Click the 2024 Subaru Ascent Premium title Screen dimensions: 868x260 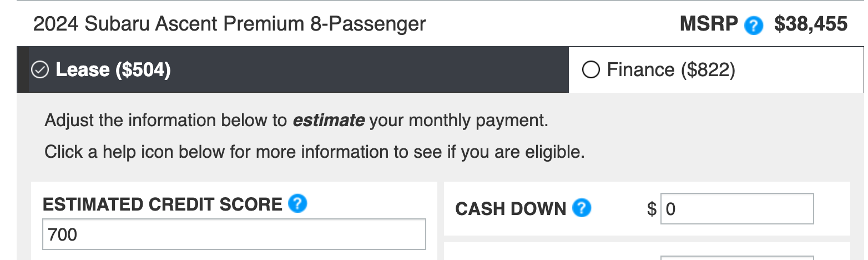coord(230,24)
